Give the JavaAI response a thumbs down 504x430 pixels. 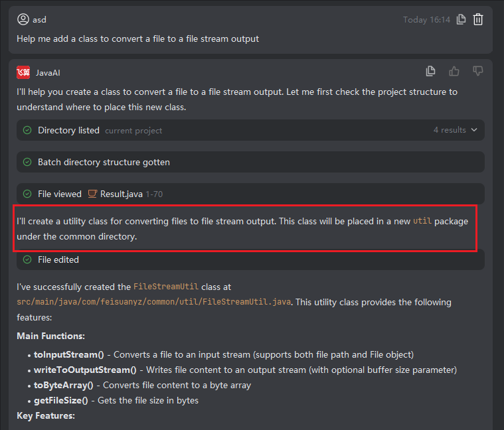click(x=477, y=71)
